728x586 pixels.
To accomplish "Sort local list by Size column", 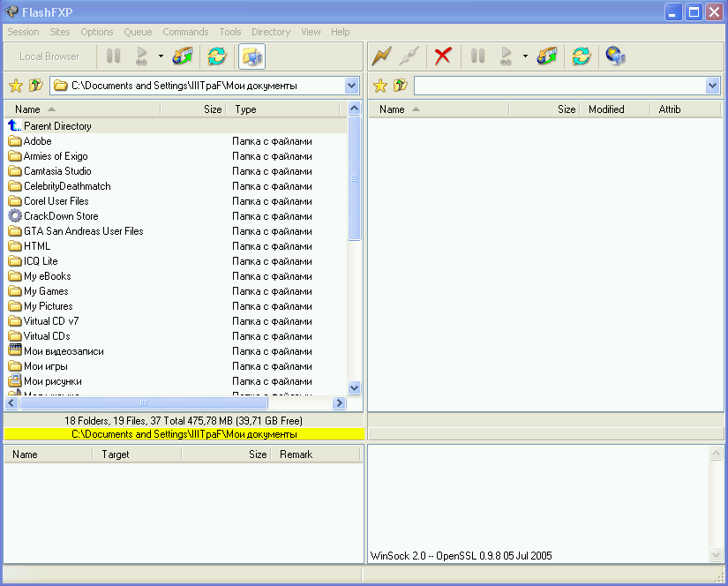I will [193, 109].
